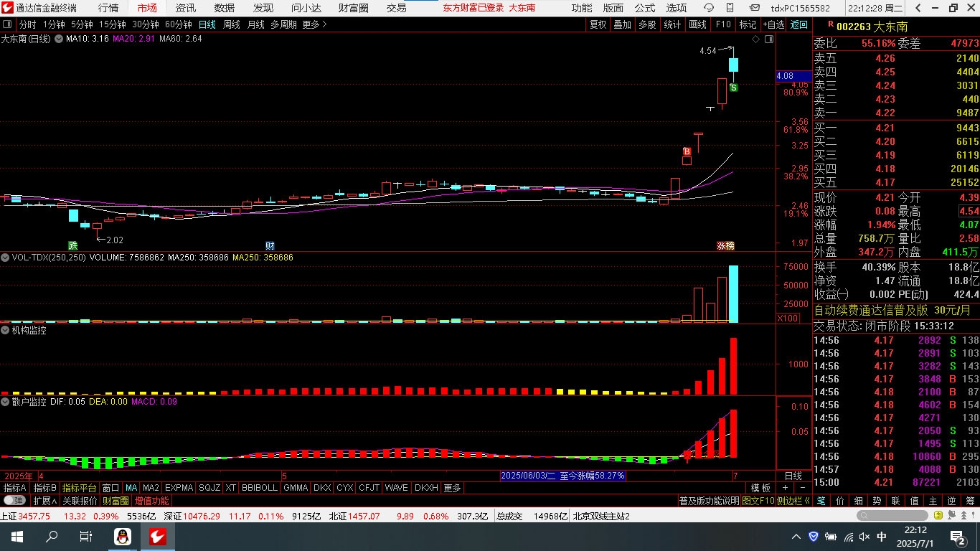This screenshot has width=980, height=551.
Task: Click the mobile phone icon in title bar
Action: [732, 8]
